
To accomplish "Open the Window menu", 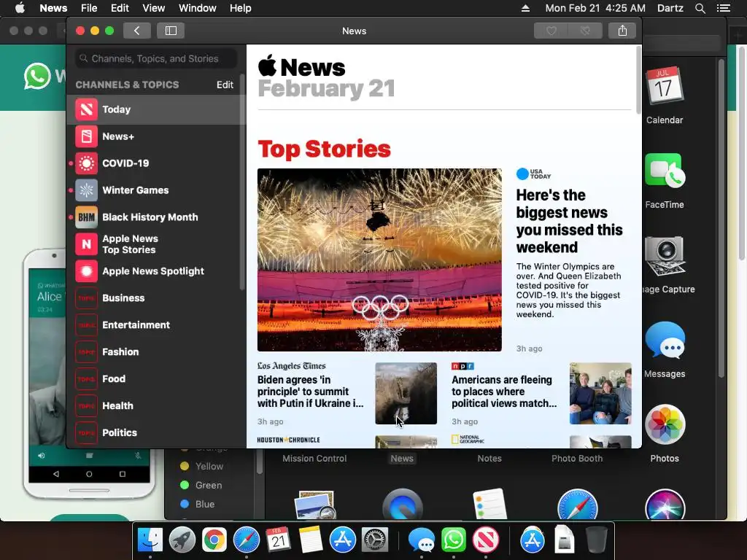I will (x=197, y=8).
